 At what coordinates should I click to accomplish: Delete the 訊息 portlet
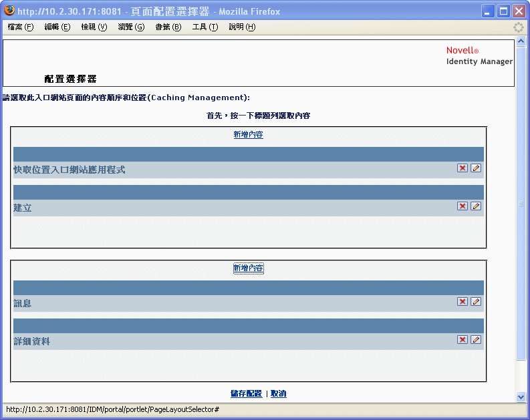(x=462, y=302)
